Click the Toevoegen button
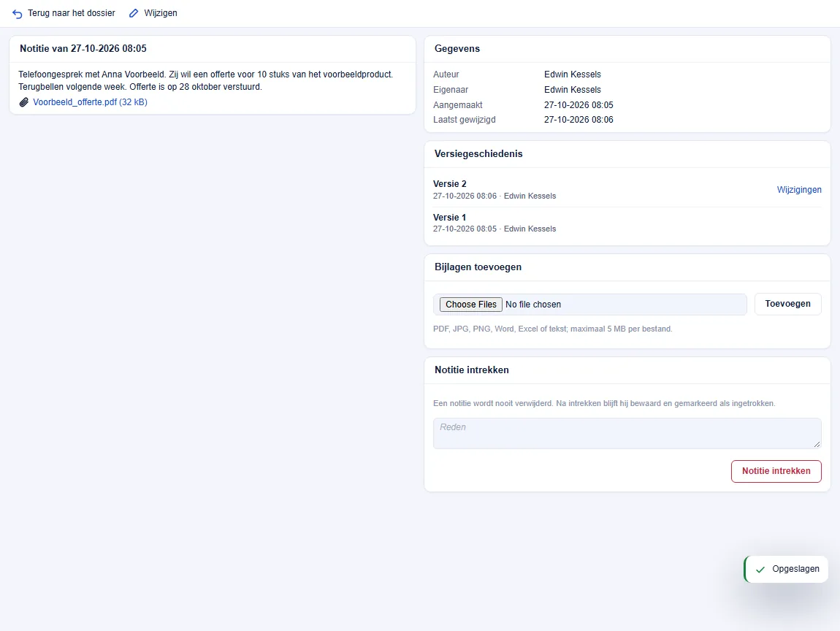This screenshot has height=631, width=840. [x=787, y=304]
